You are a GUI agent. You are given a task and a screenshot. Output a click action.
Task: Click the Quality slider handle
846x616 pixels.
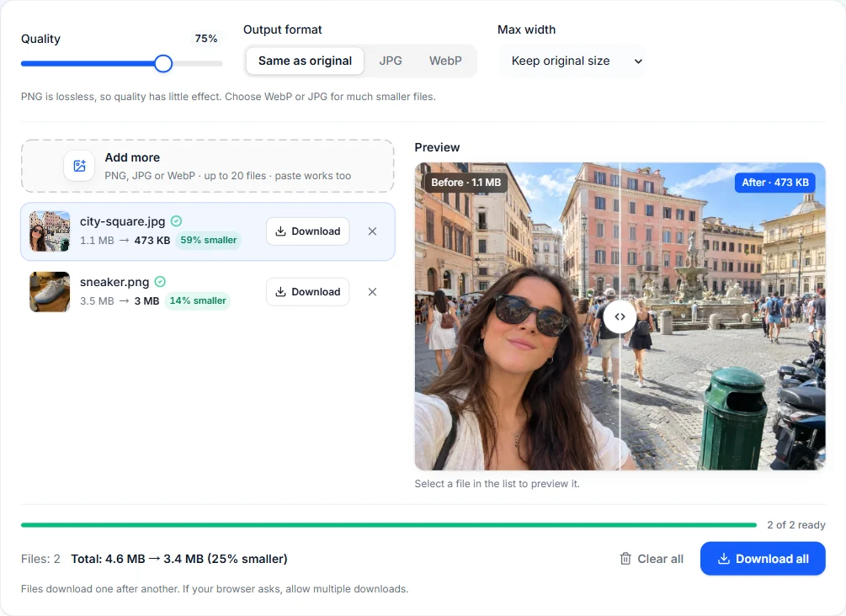coord(163,64)
